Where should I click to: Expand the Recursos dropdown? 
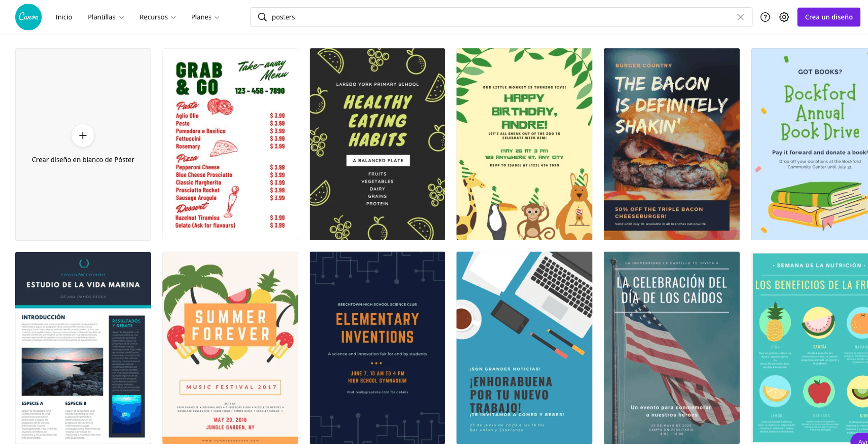coord(158,17)
